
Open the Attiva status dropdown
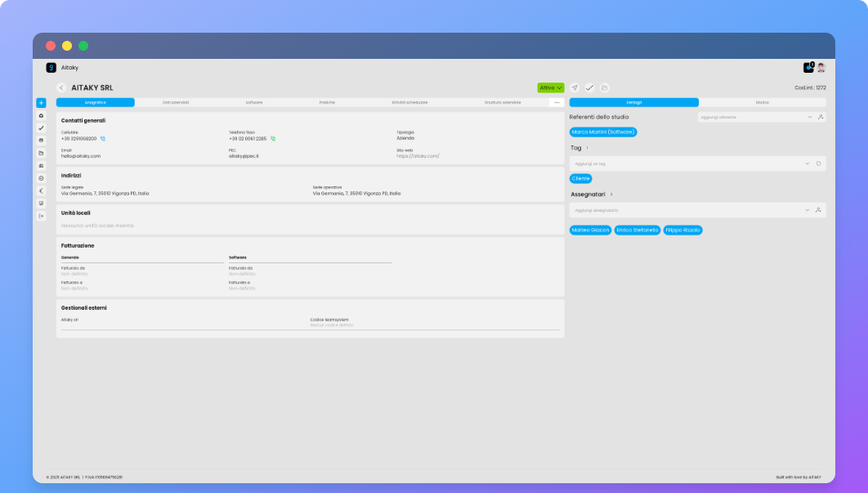(x=549, y=87)
